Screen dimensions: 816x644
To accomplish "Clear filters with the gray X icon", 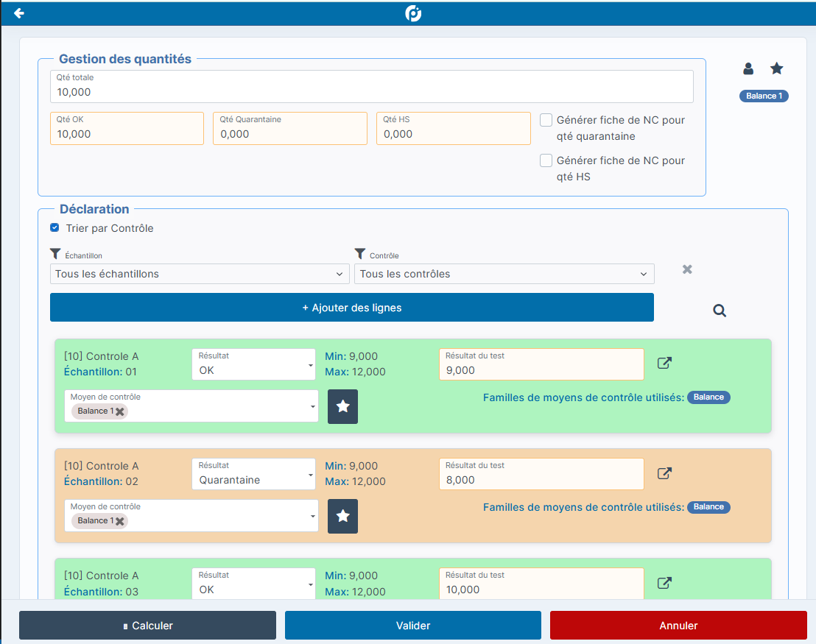I will pos(687,269).
